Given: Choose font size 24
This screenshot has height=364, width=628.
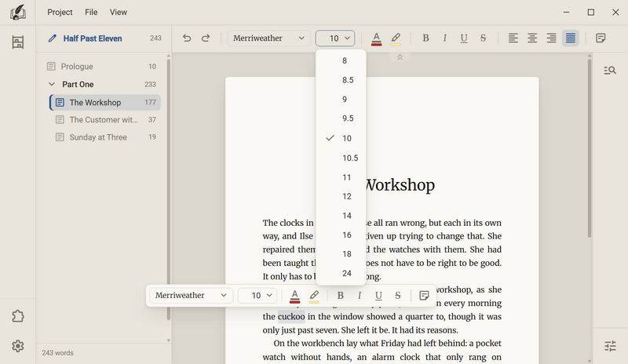Looking at the screenshot, I should click(341, 273).
